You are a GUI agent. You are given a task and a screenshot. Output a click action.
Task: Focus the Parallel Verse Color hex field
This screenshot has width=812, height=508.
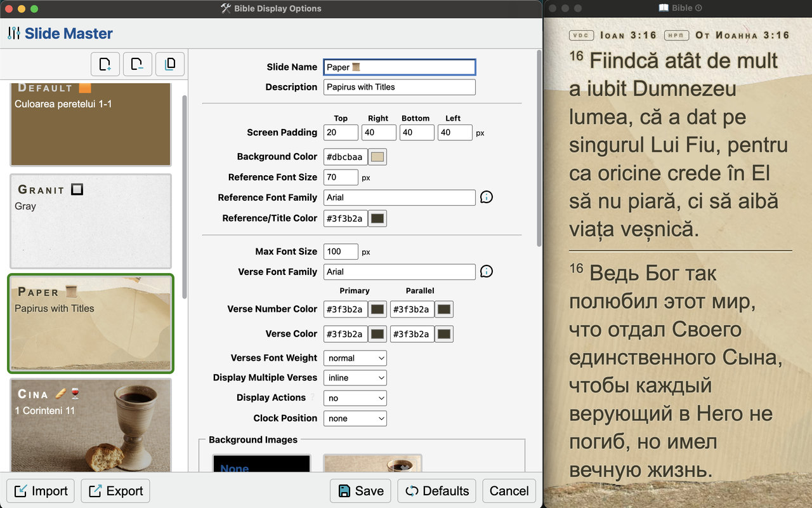(412, 334)
